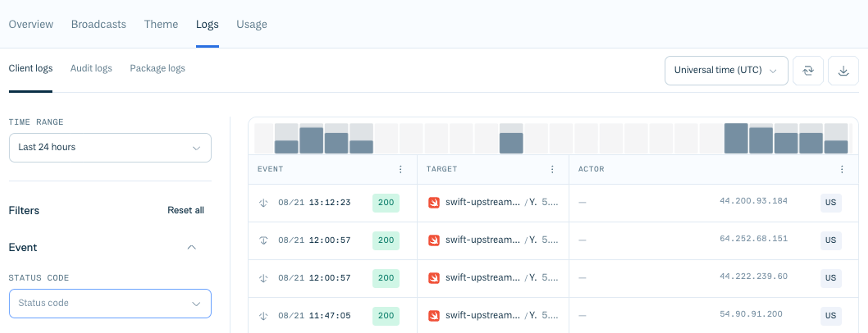Click the Swift icon in the 11:47:05 row
The height and width of the screenshot is (333, 868).
[x=434, y=315]
